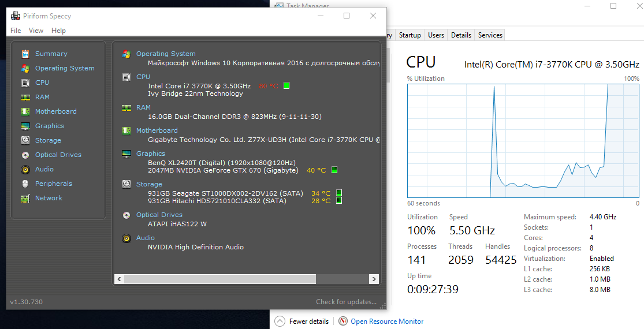Click the CPU utilization graph in Task Manager
Viewport: 644px width, 329px height.
tap(523, 141)
